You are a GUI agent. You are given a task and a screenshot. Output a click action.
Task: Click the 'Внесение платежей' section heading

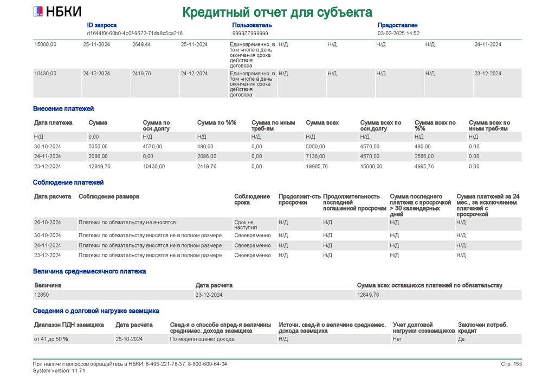[x=63, y=108]
